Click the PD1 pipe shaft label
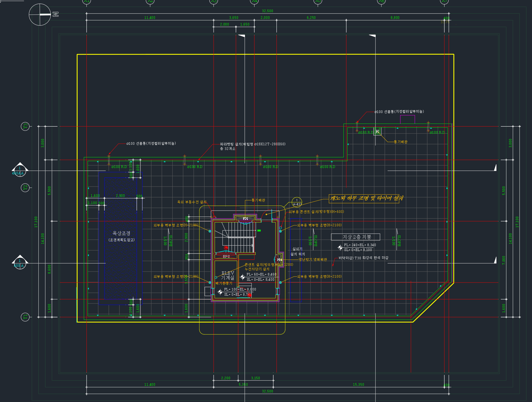The height and width of the screenshot is (402, 532). click(x=245, y=219)
